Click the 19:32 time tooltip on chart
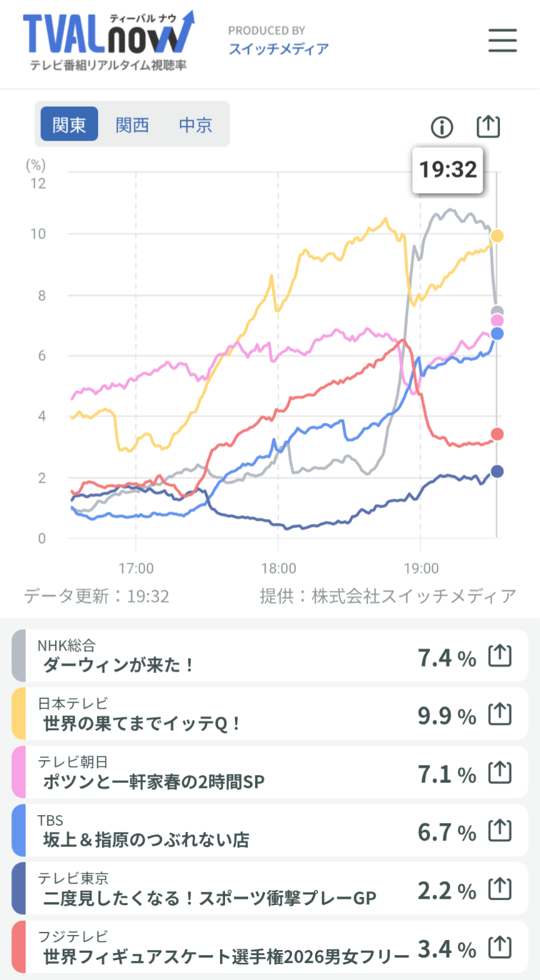 (x=447, y=170)
